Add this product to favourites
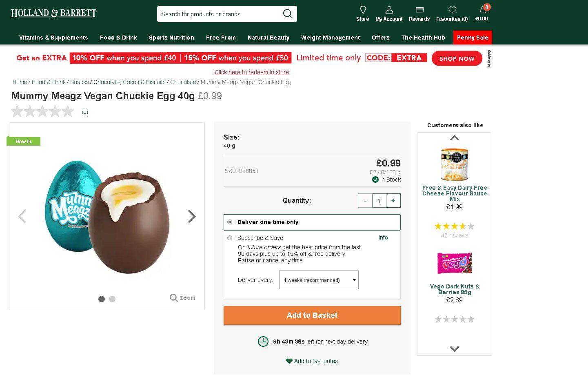The image size is (588, 377). [x=312, y=361]
